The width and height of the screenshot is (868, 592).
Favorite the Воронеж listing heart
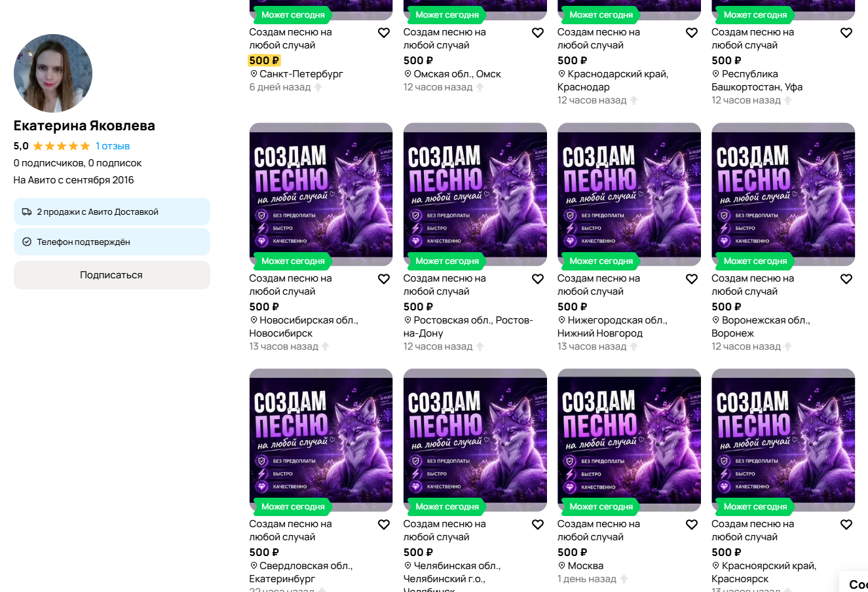(846, 279)
